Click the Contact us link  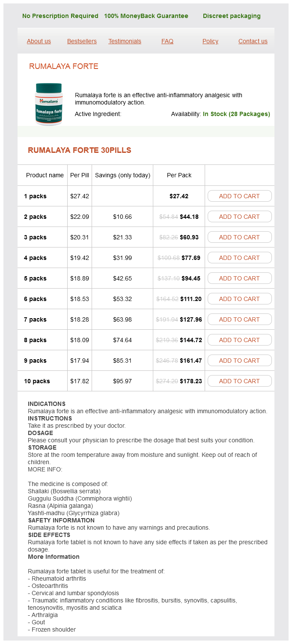click(253, 41)
